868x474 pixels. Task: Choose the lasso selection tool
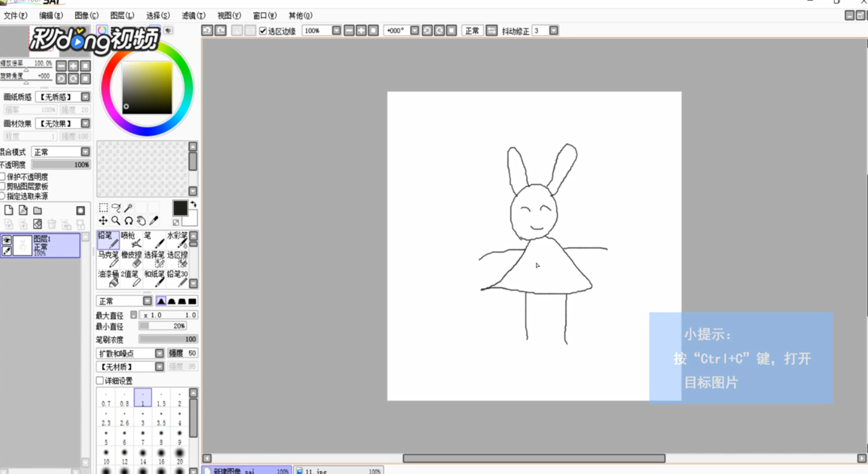coord(116,208)
